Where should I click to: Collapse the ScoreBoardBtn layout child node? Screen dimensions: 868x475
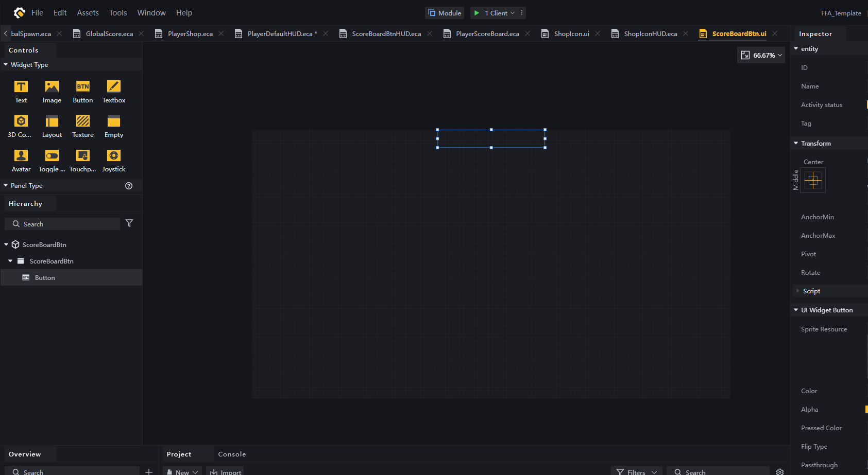tap(10, 261)
